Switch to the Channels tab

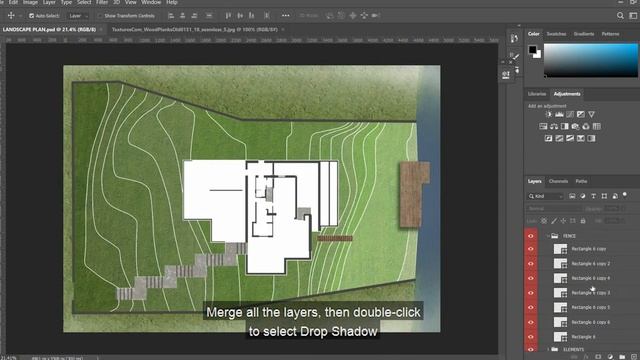558,181
